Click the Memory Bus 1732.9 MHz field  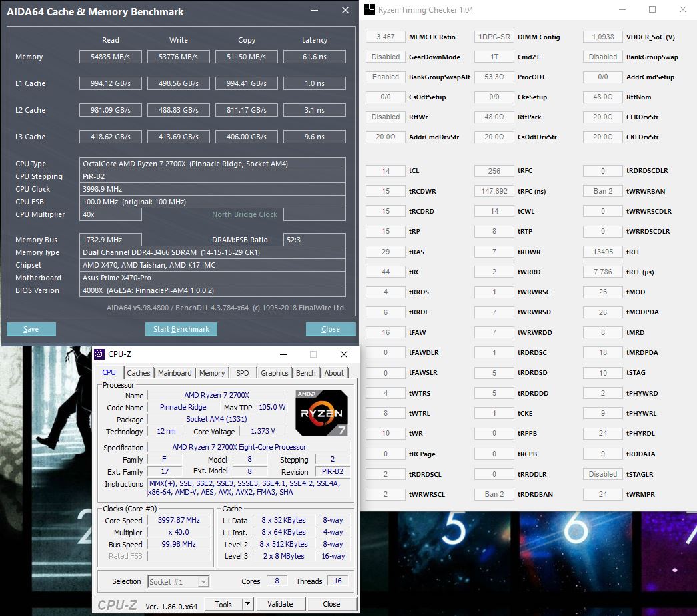pos(111,240)
